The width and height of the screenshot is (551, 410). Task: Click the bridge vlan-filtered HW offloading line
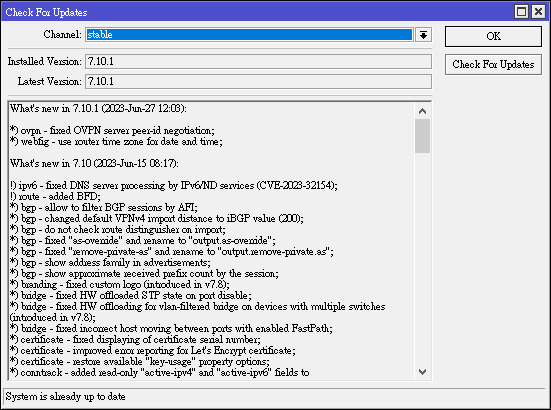tap(197, 312)
